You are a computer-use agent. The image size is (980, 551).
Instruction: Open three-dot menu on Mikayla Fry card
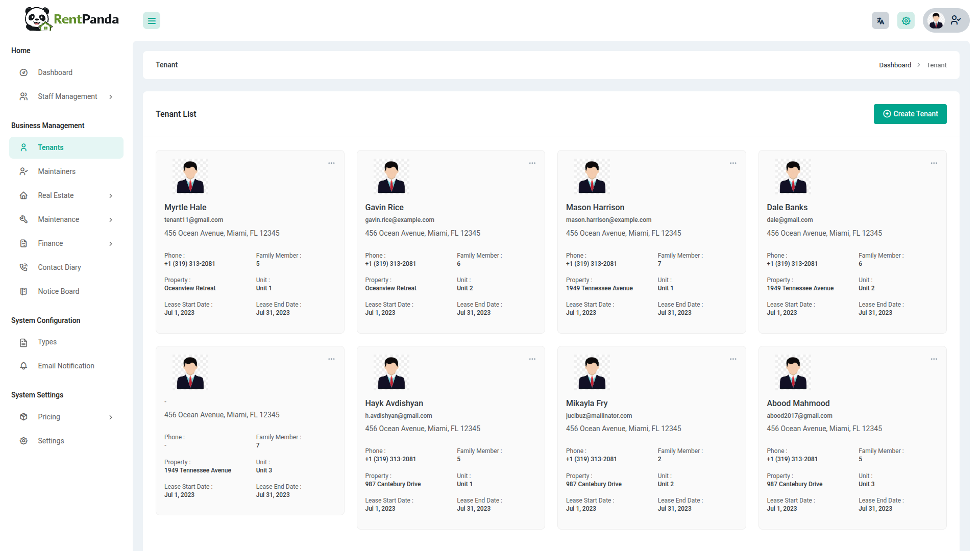click(733, 359)
